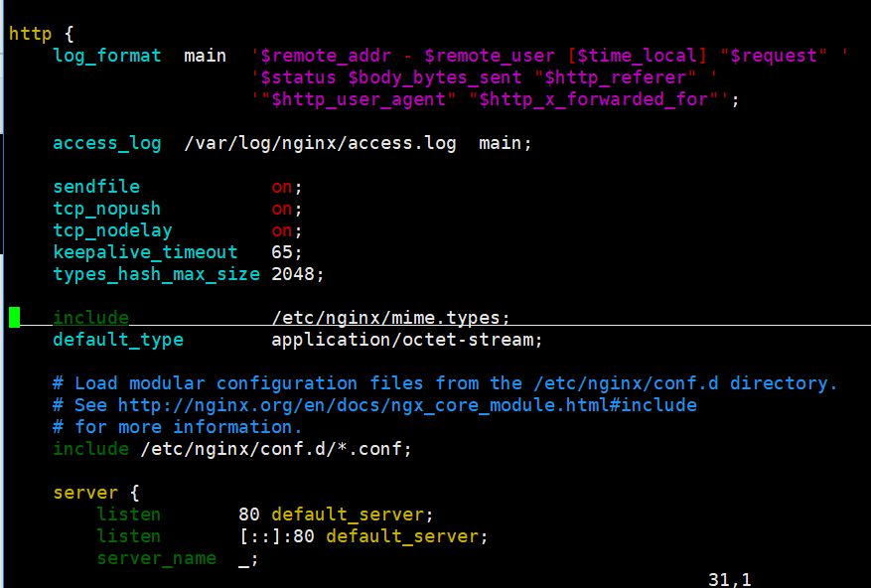Click the application/octet-stream value
The image size is (871, 588).
pyautogui.click(x=405, y=340)
